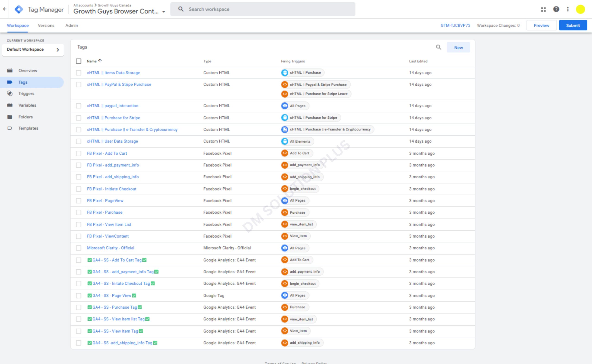Open Variables in the left sidebar
Screen dimensions: 592x364
click(x=27, y=105)
